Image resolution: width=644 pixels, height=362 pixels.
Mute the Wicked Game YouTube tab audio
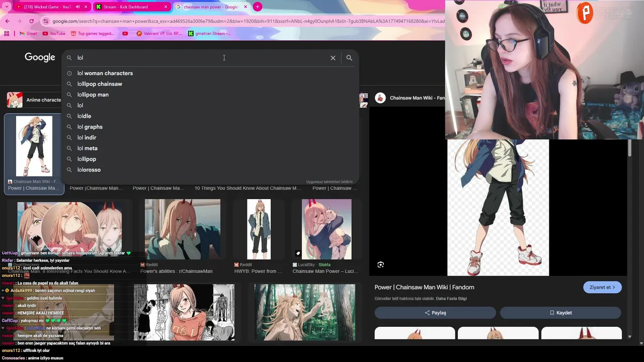(x=77, y=7)
